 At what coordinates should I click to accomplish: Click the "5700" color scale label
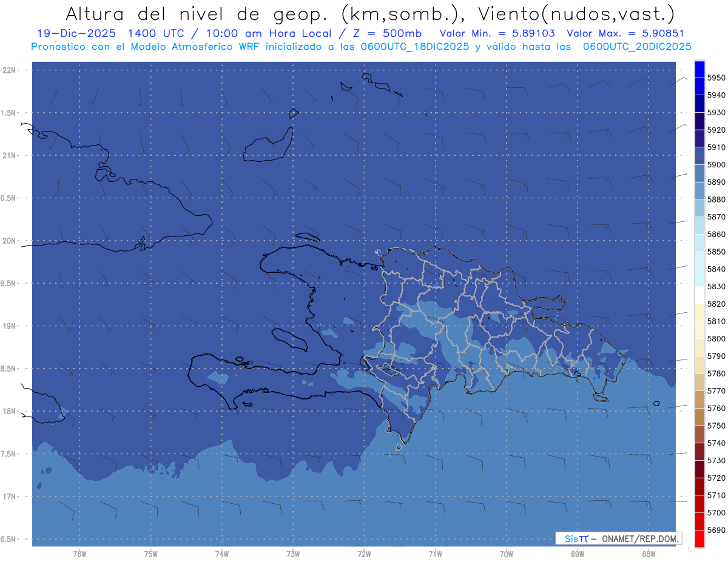[x=716, y=512]
